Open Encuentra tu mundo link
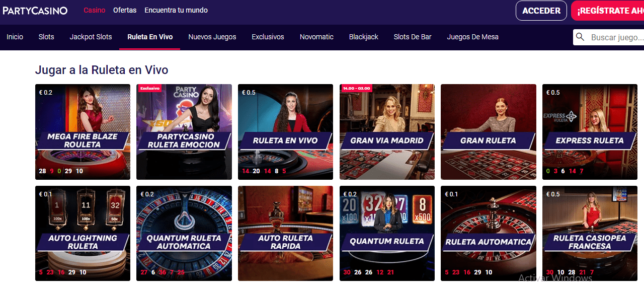This screenshot has height=285, width=644. click(x=176, y=10)
